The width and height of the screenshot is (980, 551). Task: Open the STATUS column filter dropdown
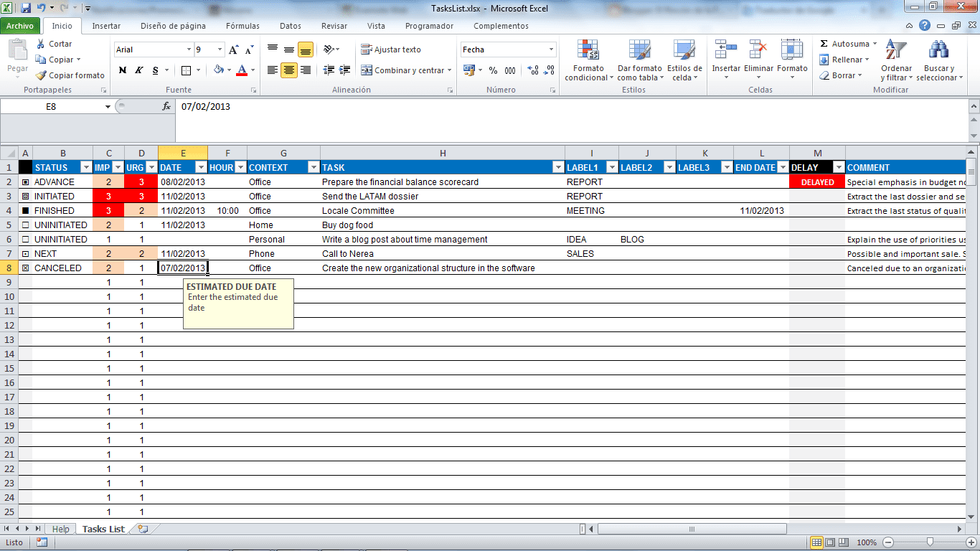(x=88, y=166)
